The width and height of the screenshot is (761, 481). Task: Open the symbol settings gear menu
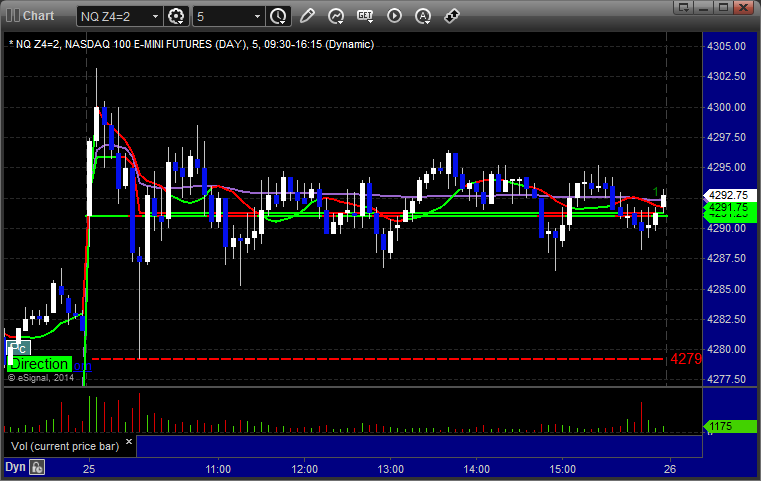pyautogui.click(x=176, y=16)
